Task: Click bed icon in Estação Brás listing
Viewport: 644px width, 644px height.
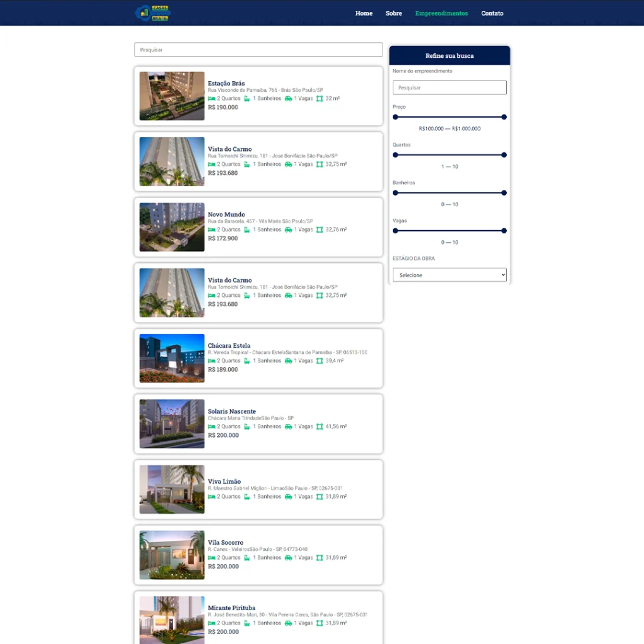Action: pos(212,99)
